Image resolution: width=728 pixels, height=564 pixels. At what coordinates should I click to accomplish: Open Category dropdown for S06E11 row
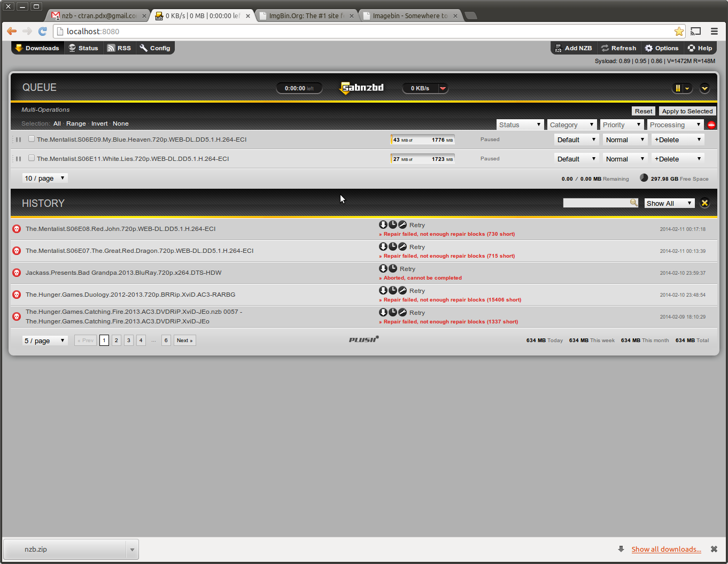576,159
